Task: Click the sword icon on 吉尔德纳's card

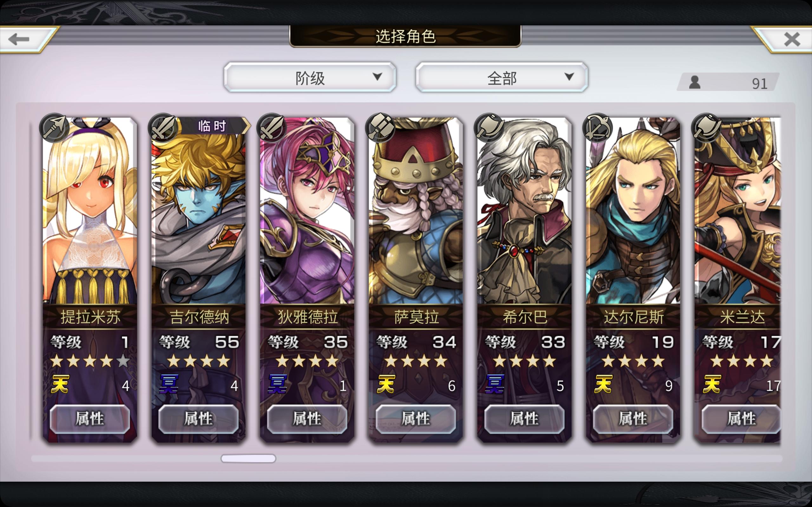Action: pos(163,128)
